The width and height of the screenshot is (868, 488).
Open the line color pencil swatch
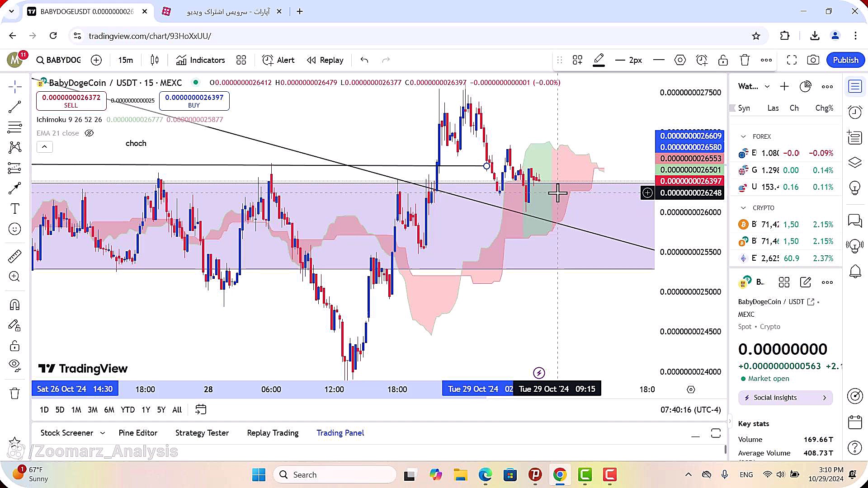599,60
